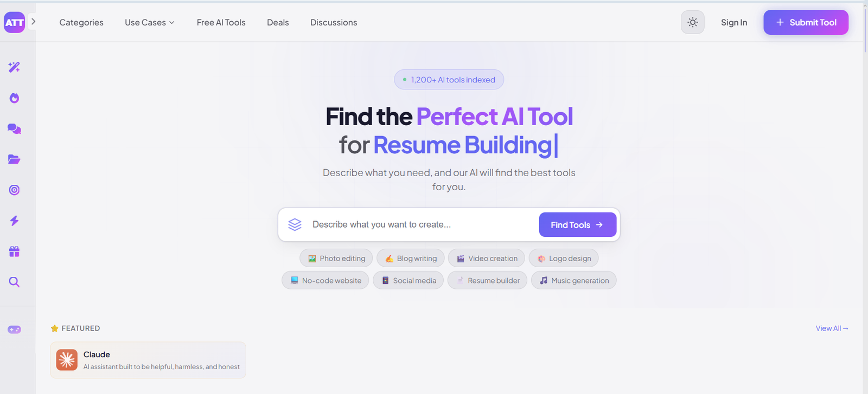Screen dimensions: 868x394
Task: Open the Claude featured tool card
Action: pyautogui.click(x=148, y=360)
